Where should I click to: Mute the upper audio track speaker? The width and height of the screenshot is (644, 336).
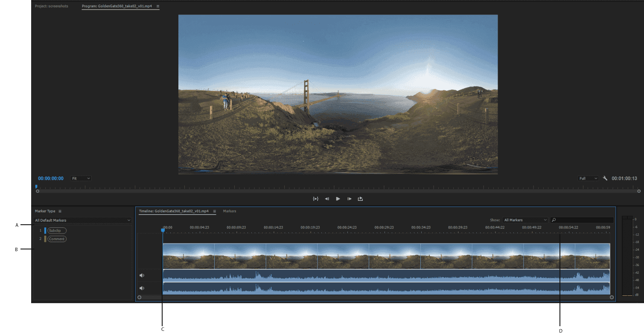pyautogui.click(x=142, y=275)
